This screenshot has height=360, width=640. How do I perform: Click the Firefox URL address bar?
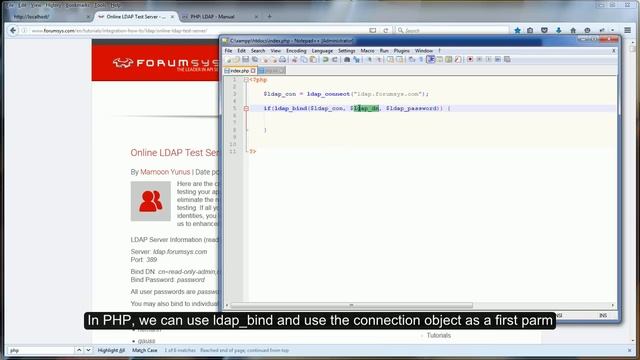click(x=196, y=31)
